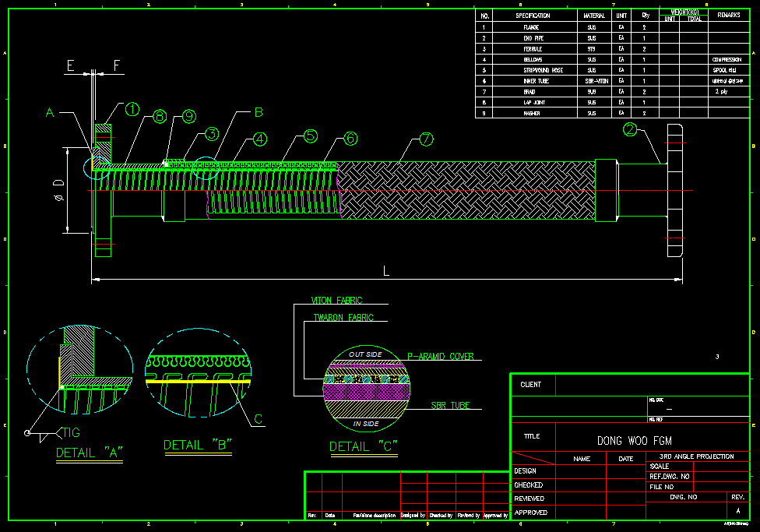Click the dimension label F
Screen dimensions: 760x532
coord(116,65)
